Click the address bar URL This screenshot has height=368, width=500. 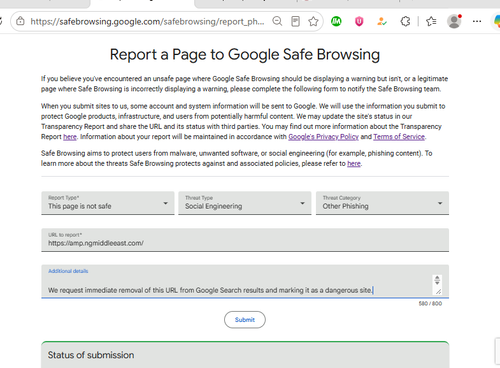tap(147, 22)
